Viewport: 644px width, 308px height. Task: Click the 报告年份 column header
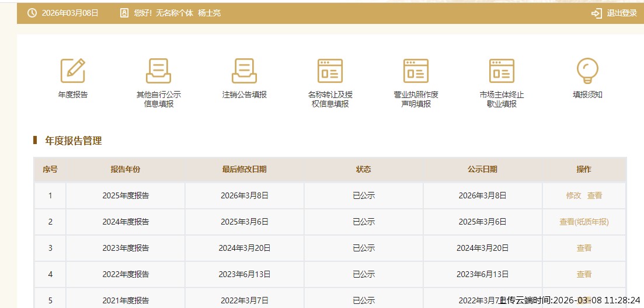(x=126, y=170)
